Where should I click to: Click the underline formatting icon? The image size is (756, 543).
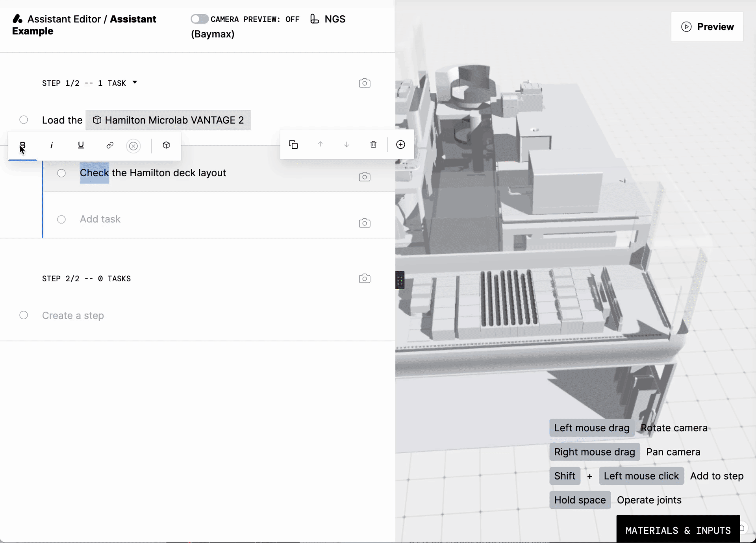coord(80,146)
